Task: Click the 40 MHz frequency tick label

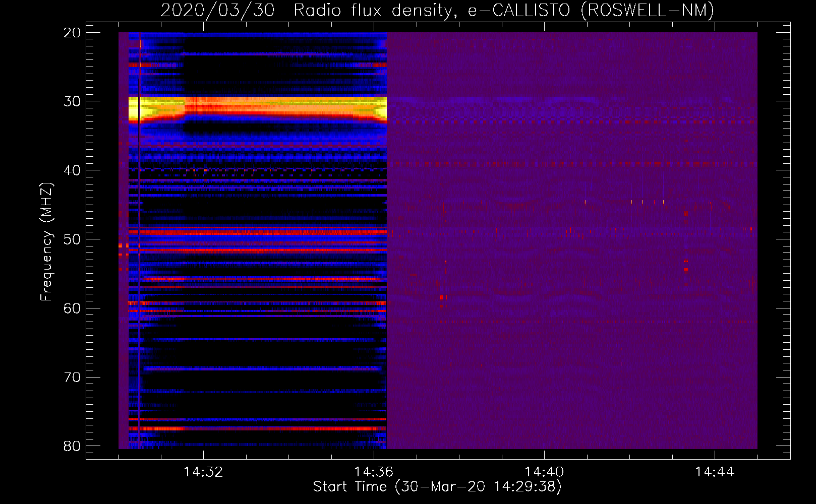Action: 72,170
